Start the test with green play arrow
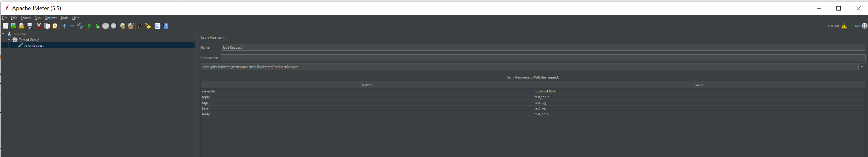Screen dimensions: 868x157 [x=89, y=26]
